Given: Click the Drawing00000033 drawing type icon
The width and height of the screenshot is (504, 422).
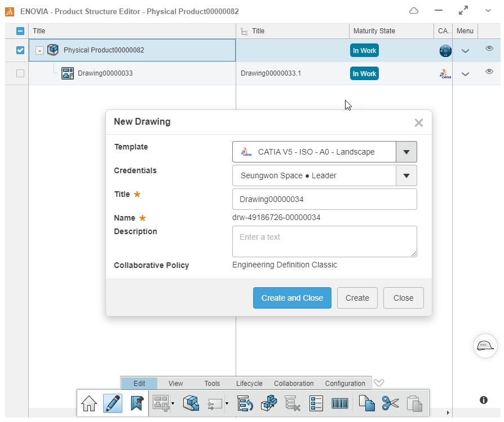Looking at the screenshot, I should (x=68, y=73).
